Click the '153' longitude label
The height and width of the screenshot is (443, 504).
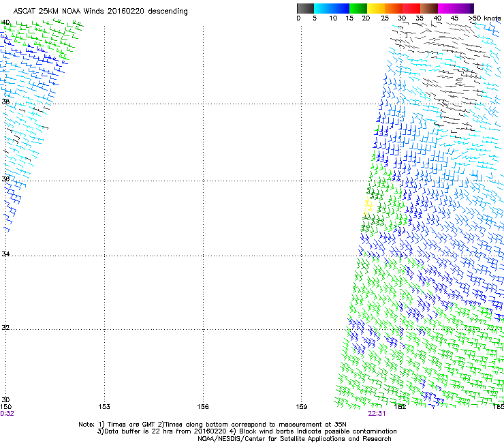104,407
